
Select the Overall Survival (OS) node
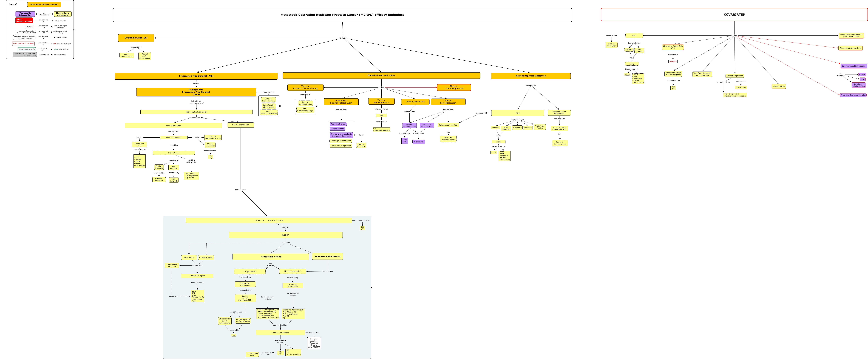point(136,38)
